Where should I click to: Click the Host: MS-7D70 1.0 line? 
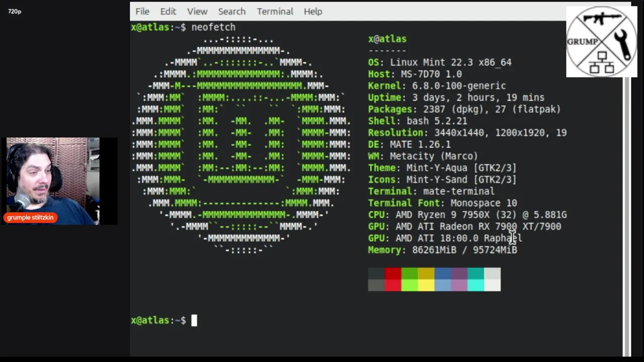click(415, 74)
